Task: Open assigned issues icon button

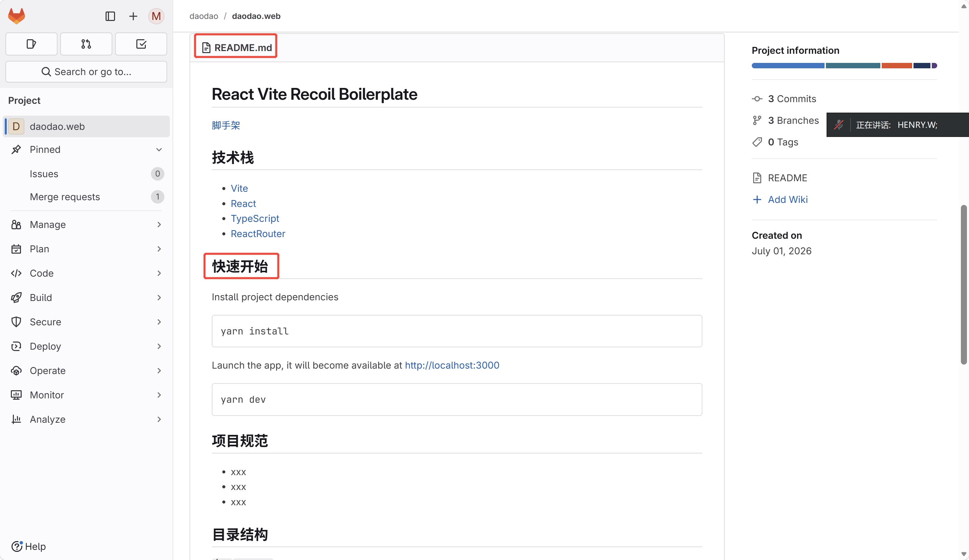Action: click(x=31, y=44)
